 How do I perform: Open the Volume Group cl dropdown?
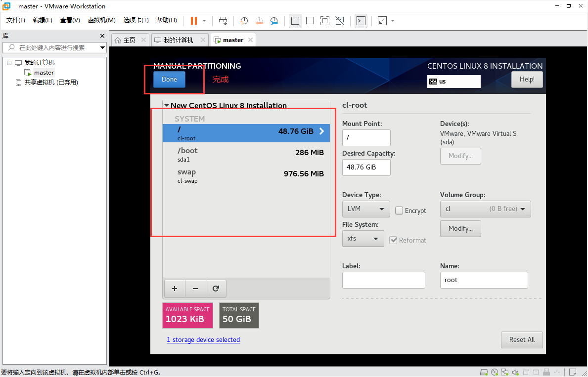[486, 209]
